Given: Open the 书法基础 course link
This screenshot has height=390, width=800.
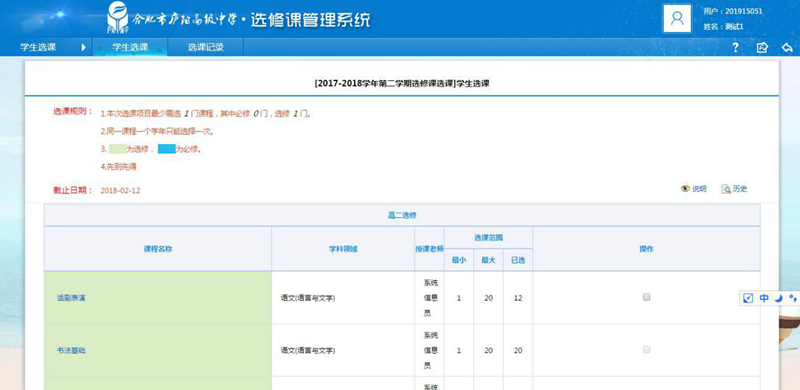Looking at the screenshot, I should 71,351.
